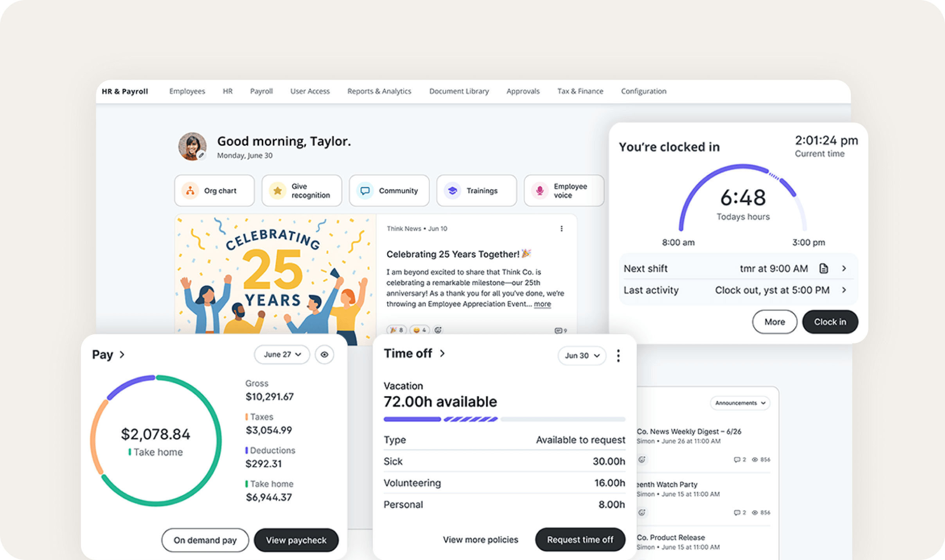The image size is (945, 560).
Task: Click Taylor's profile avatar
Action: click(192, 147)
